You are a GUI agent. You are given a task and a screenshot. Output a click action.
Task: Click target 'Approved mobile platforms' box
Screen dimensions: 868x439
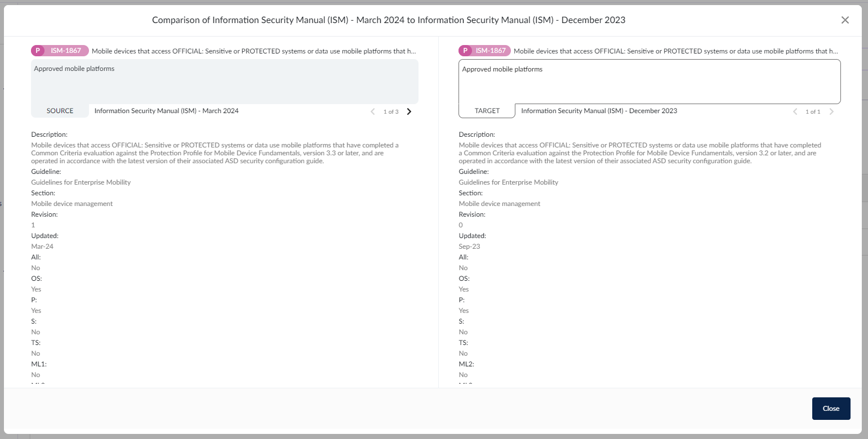pyautogui.click(x=649, y=82)
